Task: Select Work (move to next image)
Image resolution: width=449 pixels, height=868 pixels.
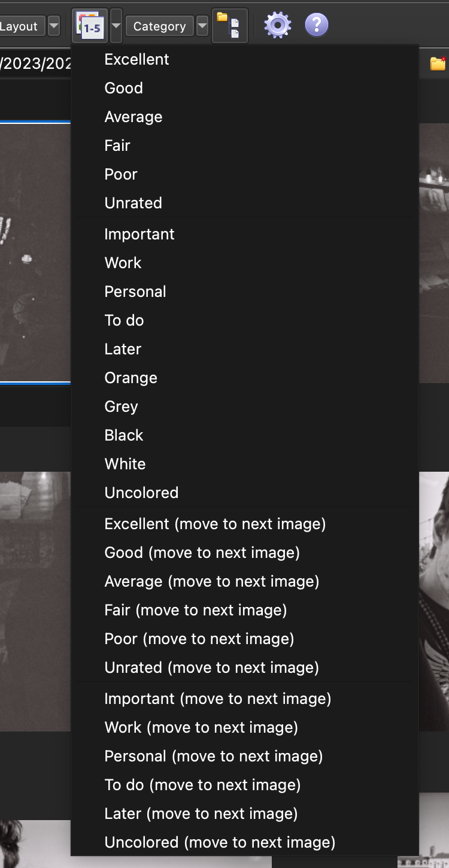Action: [201, 727]
